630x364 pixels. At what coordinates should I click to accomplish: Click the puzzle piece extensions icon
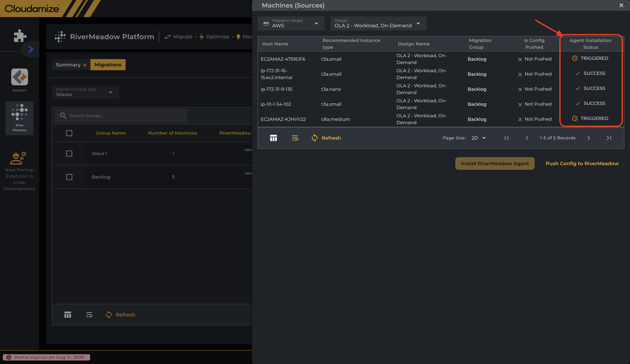point(20,36)
